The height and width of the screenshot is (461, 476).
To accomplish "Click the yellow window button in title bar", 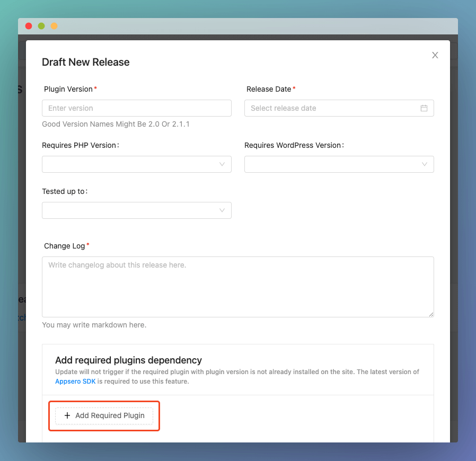I will point(54,26).
